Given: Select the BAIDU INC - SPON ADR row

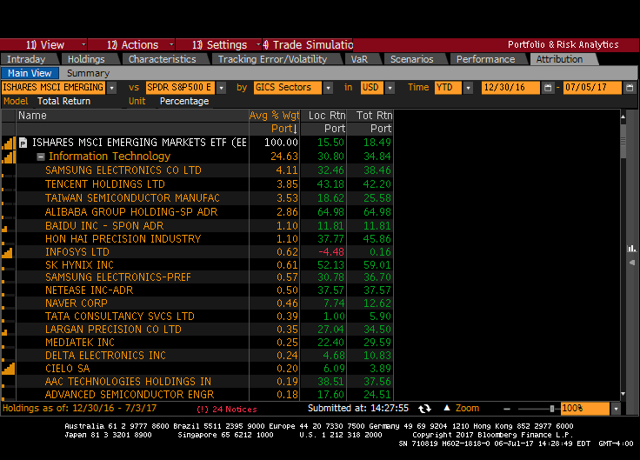Looking at the screenshot, I should 197,226.
